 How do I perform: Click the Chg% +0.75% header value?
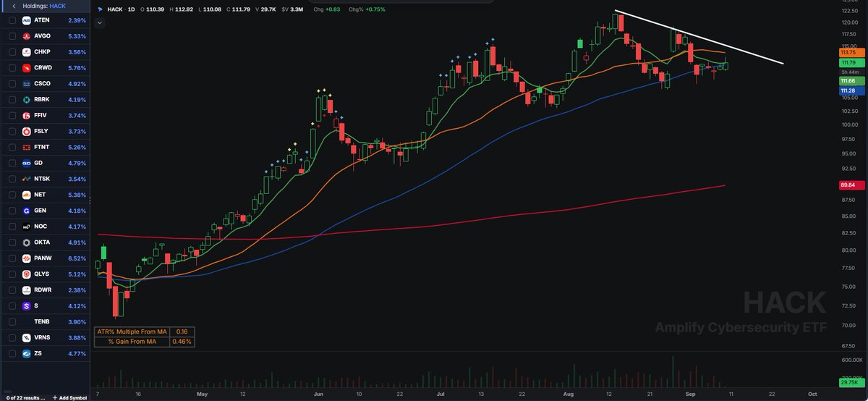point(365,11)
